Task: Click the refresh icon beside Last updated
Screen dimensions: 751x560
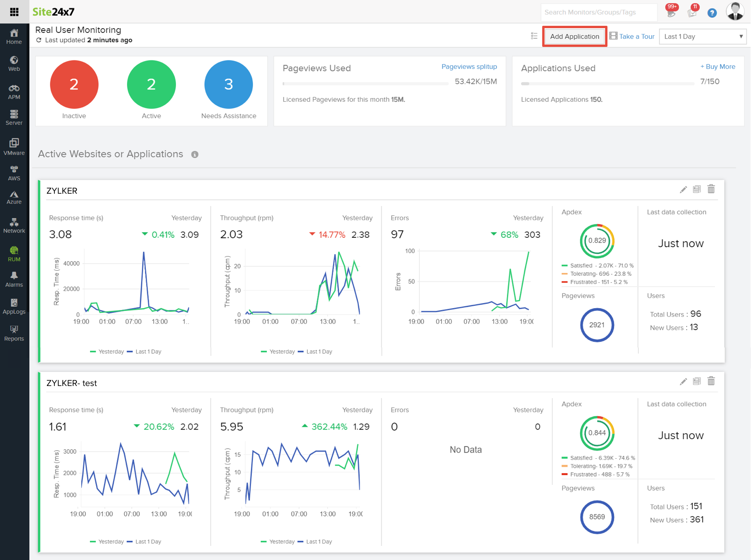Action: tap(39, 40)
